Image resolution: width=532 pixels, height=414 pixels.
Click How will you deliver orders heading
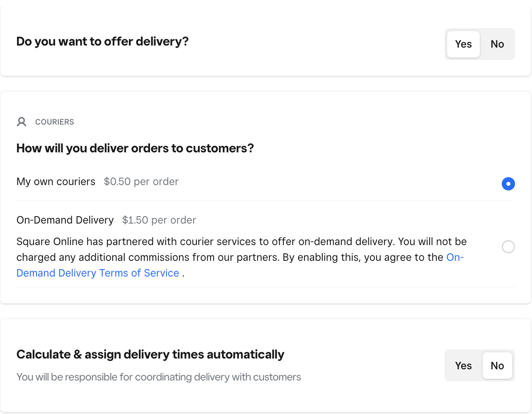tap(135, 148)
